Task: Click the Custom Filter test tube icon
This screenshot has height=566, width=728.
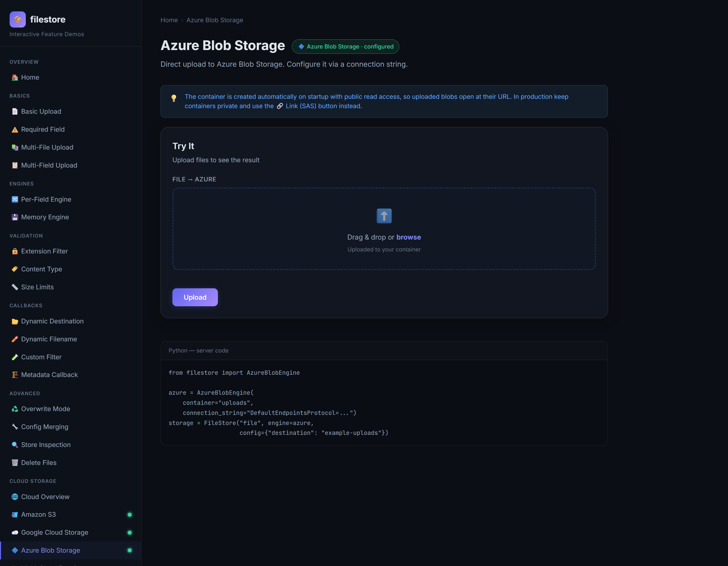Action: coord(15,357)
